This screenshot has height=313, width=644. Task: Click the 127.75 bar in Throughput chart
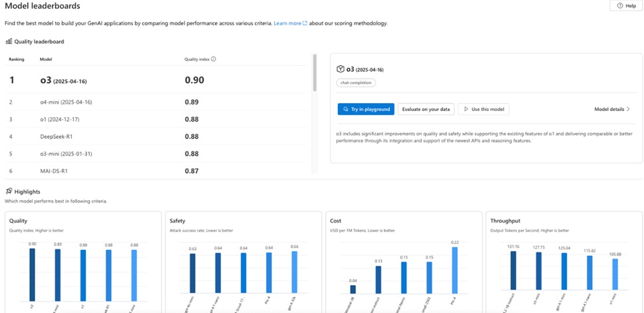[538, 271]
